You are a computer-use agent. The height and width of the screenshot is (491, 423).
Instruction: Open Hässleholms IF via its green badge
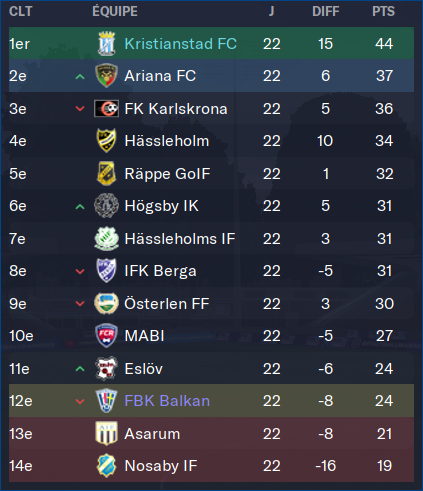[106, 238]
